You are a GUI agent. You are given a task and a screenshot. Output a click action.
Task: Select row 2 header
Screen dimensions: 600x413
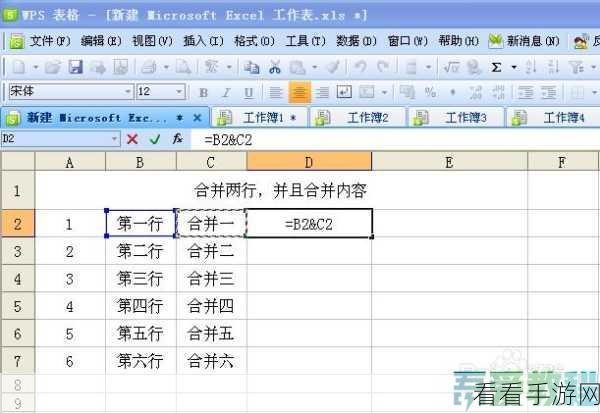click(x=17, y=224)
